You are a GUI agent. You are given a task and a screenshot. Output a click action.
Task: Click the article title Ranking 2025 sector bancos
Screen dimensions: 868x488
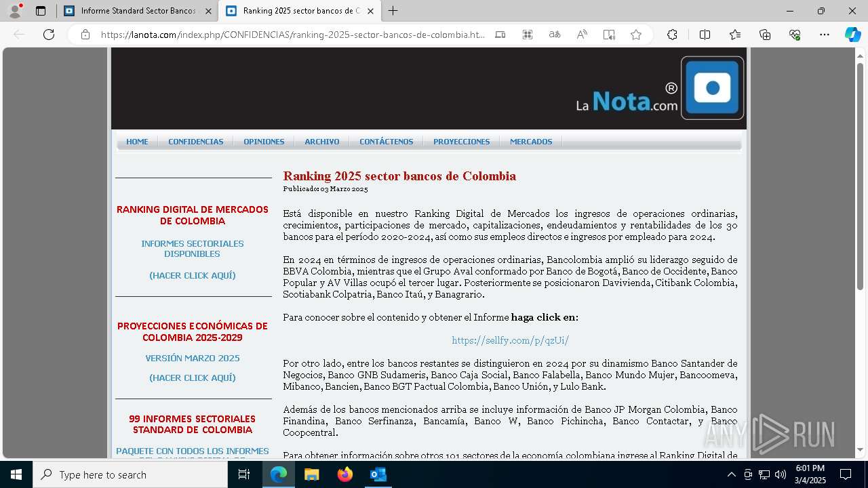(399, 176)
